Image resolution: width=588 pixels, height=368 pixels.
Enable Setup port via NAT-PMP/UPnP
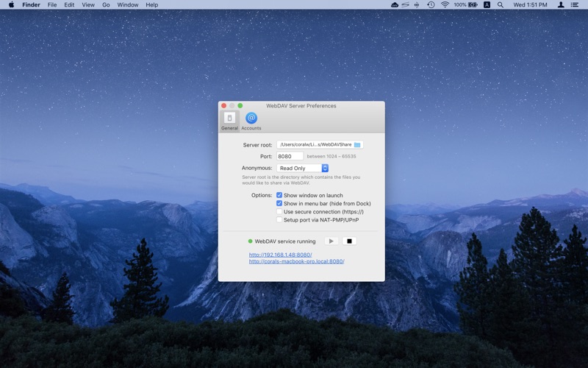tap(279, 219)
